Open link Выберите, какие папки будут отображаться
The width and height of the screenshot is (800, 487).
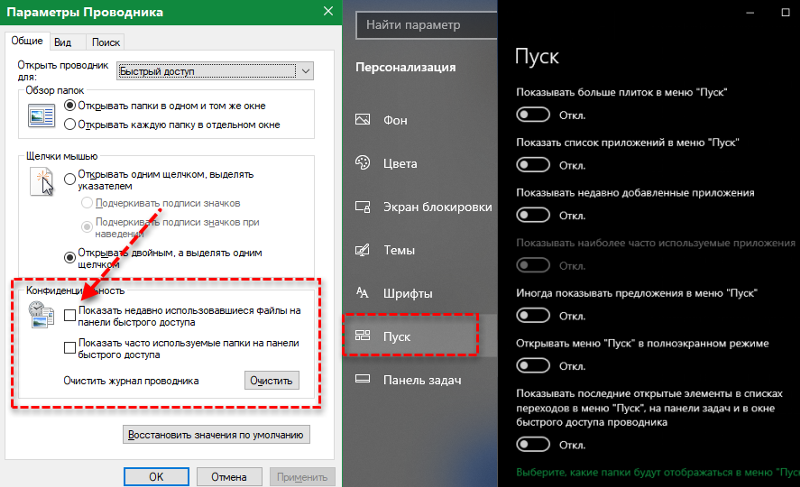pos(658,472)
